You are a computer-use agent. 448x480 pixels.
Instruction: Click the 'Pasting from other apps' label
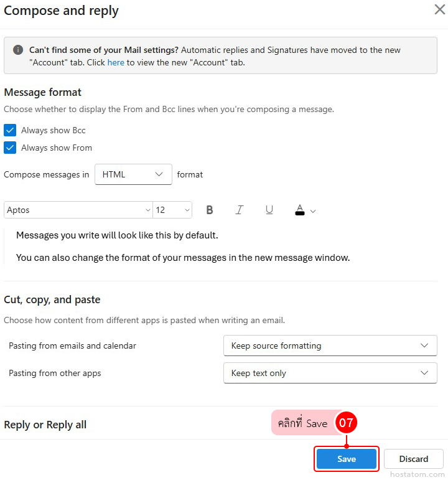click(x=55, y=373)
